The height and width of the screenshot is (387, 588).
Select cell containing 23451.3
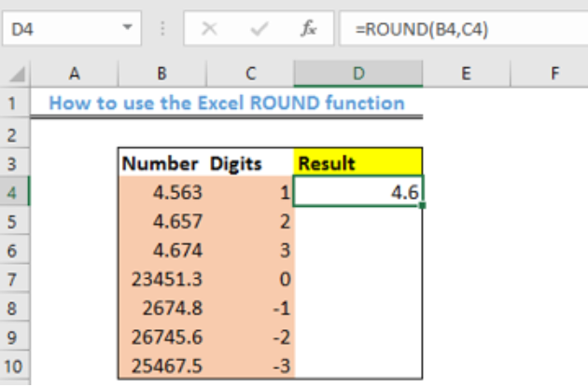[x=162, y=279]
